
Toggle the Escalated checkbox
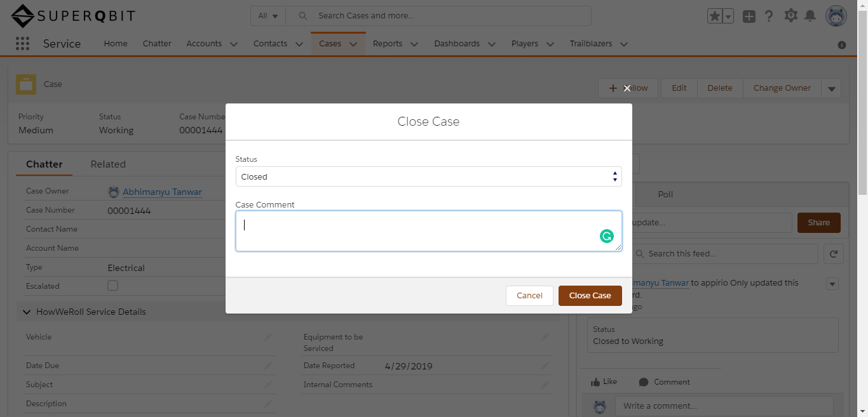click(112, 286)
